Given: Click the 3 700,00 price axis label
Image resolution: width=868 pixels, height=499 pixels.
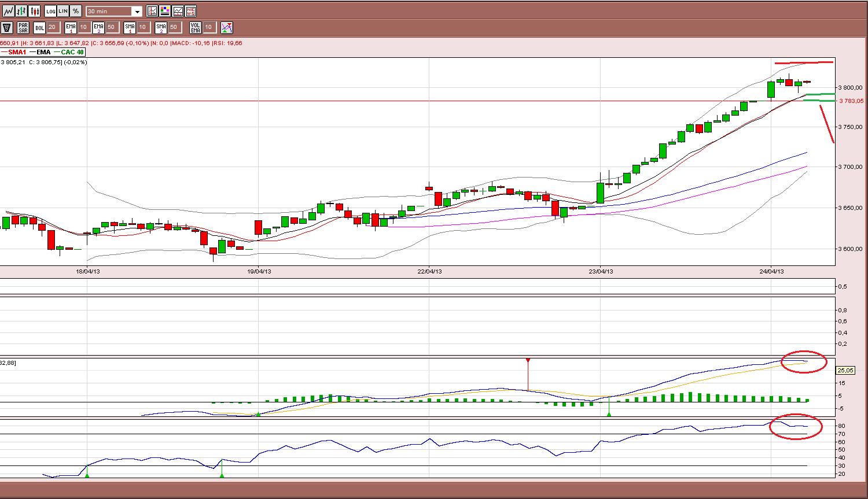Looking at the screenshot, I should click(x=851, y=167).
